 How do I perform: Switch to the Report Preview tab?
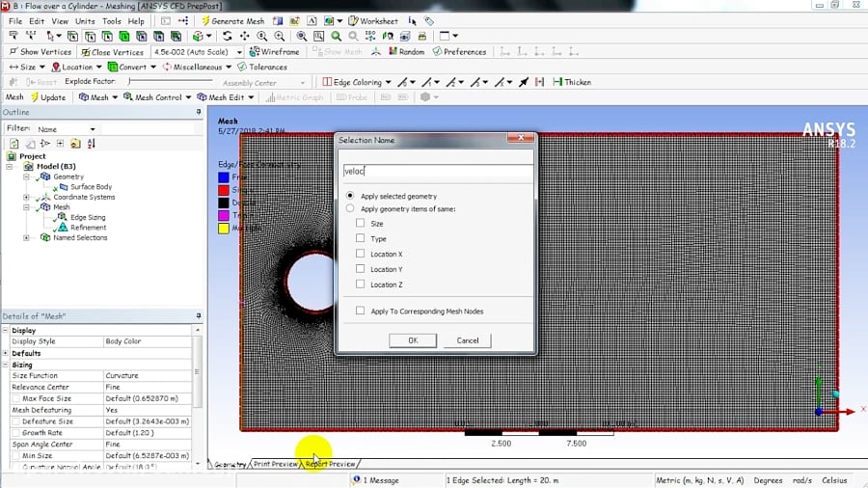[x=330, y=464]
